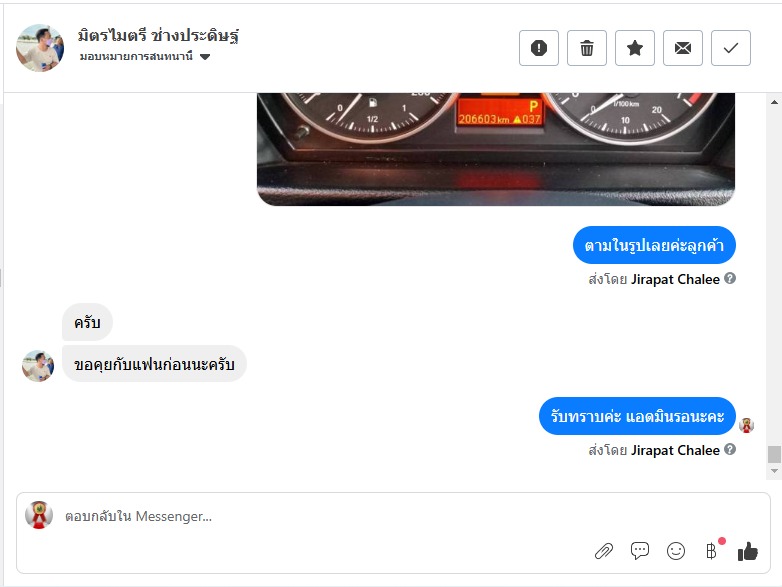Open emoji picker smiley icon
Image resolution: width=782 pixels, height=587 pixels.
(x=676, y=551)
